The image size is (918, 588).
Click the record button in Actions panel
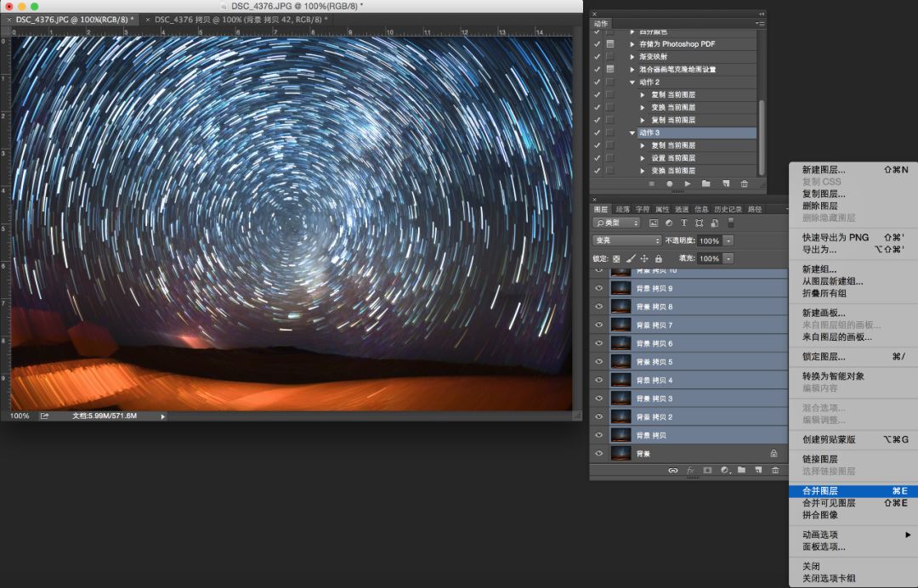(x=670, y=184)
